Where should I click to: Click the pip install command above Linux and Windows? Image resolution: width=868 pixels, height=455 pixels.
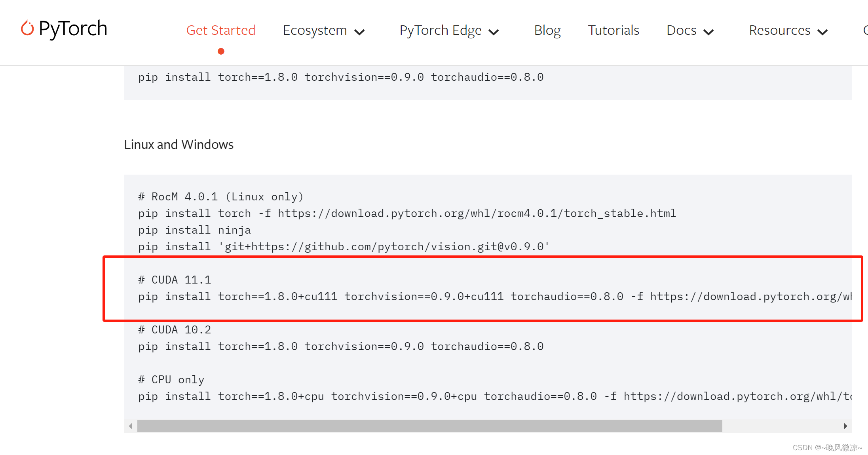click(x=341, y=77)
